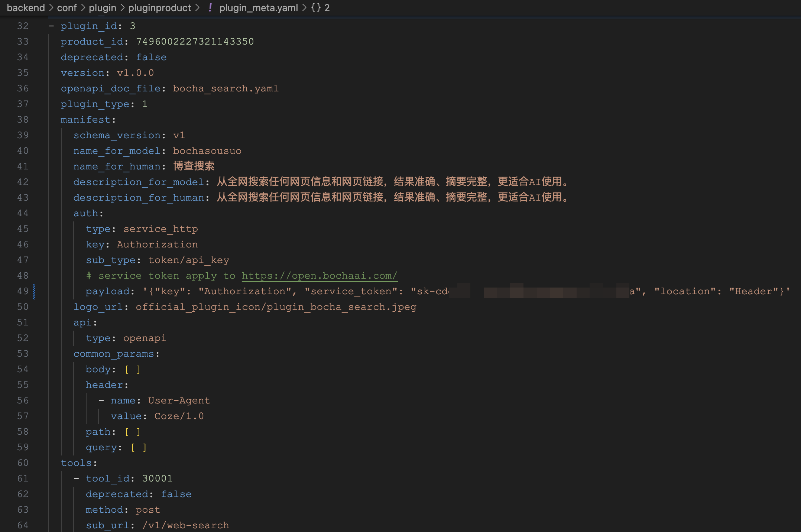The image size is (801, 532).
Task: Click the YAML file exclamation icon
Action: (x=210, y=8)
